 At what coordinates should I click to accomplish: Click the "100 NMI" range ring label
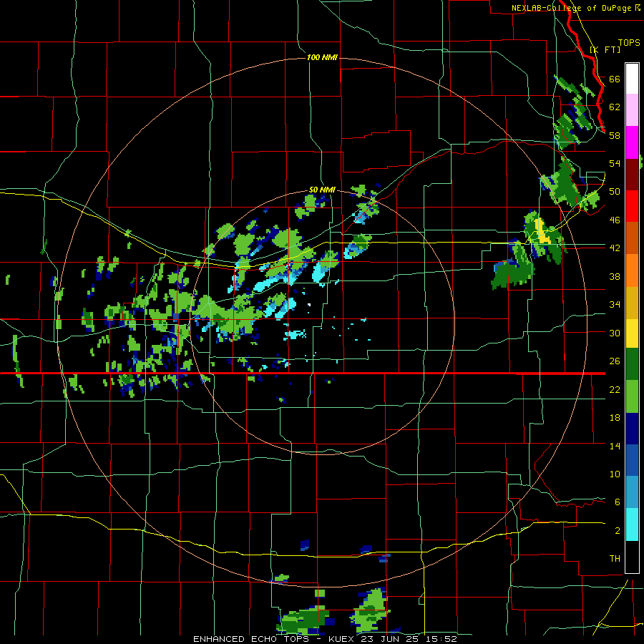point(322,57)
